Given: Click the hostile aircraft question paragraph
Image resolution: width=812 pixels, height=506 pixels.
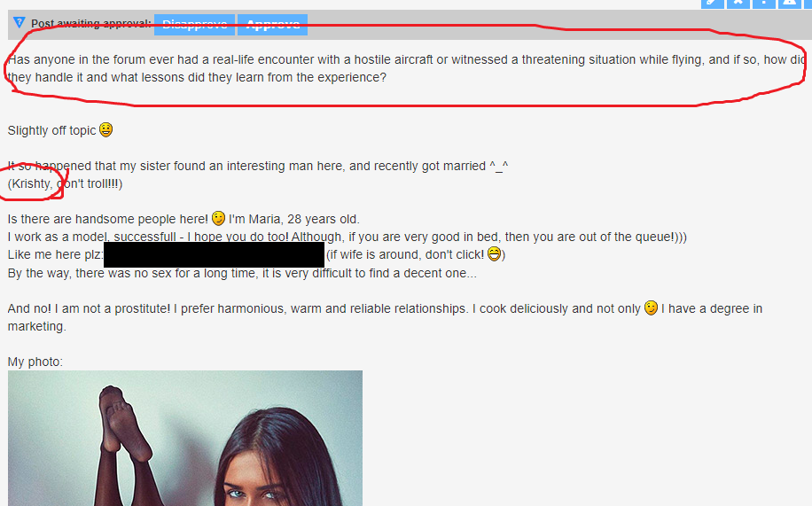Looking at the screenshot, I should click(x=406, y=68).
